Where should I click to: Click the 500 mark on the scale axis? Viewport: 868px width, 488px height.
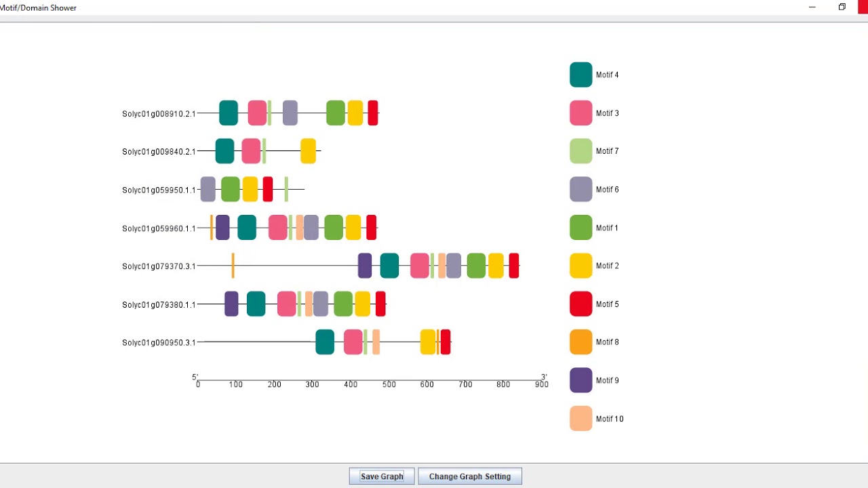pos(389,385)
